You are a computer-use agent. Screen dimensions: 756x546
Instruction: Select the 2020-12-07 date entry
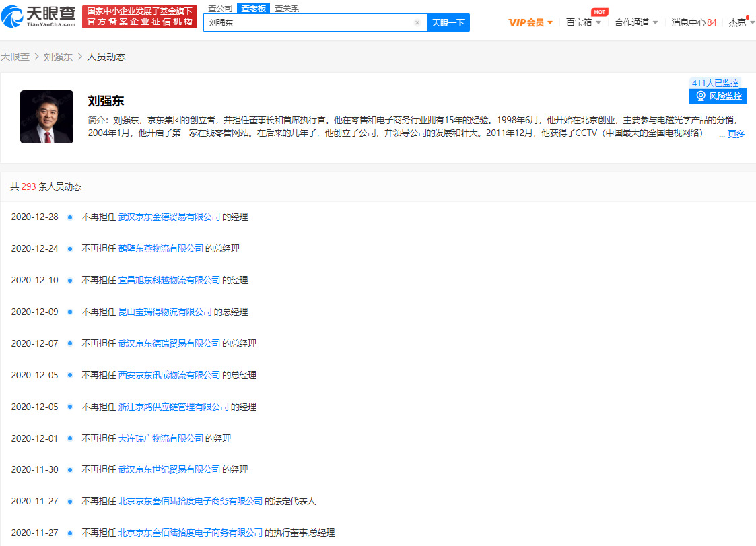point(35,343)
